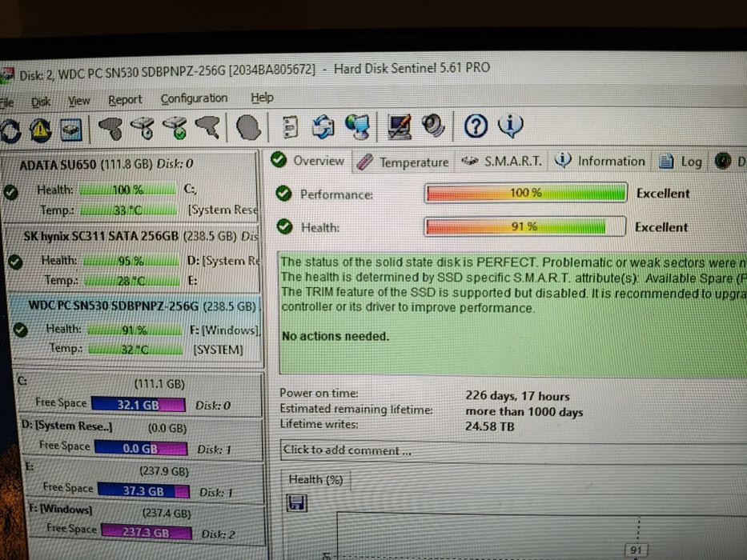
Task: Click the 91 marker on health chart
Action: (x=636, y=550)
